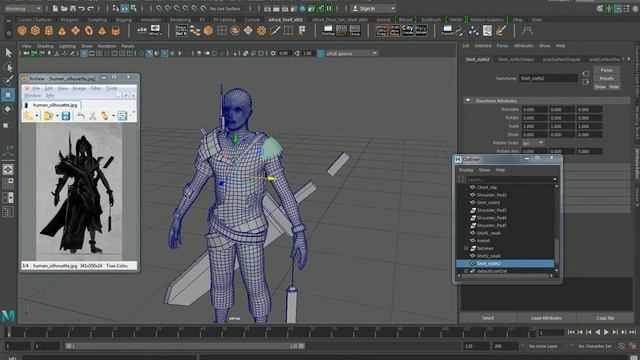Click the playback range slider bar
The height and width of the screenshot is (360, 640).
tap(185, 346)
